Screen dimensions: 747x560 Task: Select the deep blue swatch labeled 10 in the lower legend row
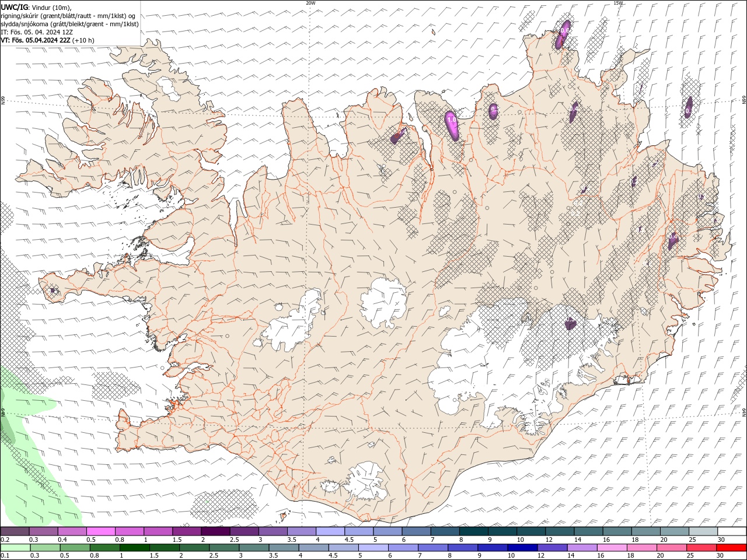click(522, 547)
